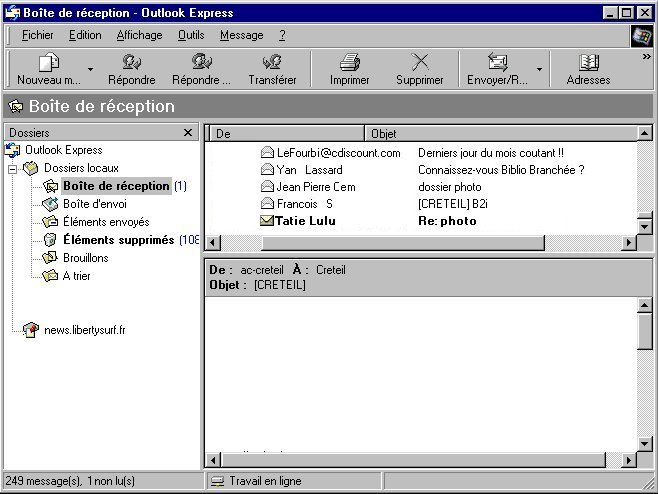
Task: Open the ? help menu
Action: coord(282,35)
